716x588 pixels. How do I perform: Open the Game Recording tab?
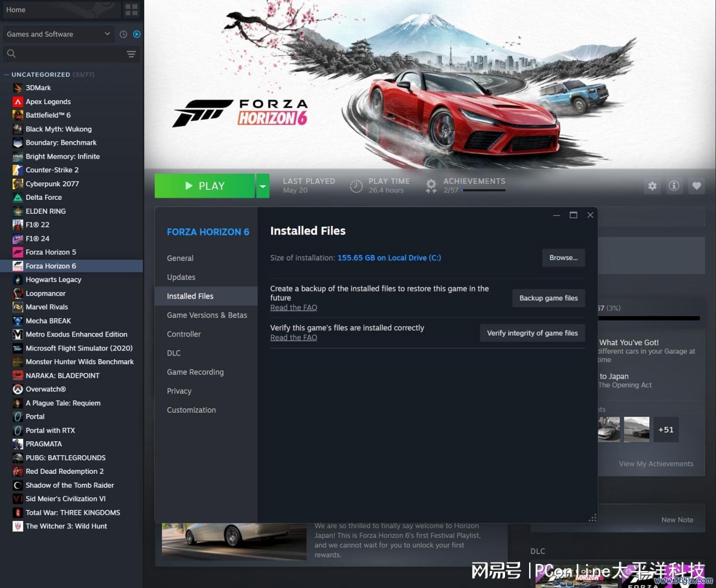point(206,372)
